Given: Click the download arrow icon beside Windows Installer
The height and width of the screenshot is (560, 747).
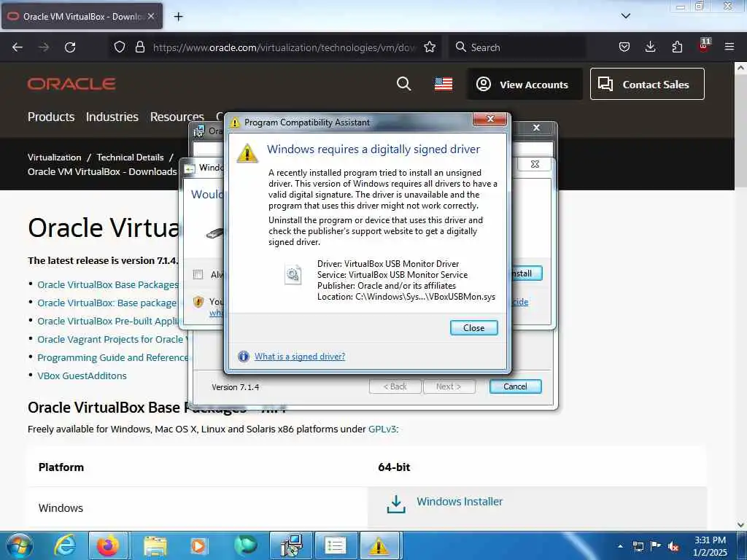Looking at the screenshot, I should (396, 505).
